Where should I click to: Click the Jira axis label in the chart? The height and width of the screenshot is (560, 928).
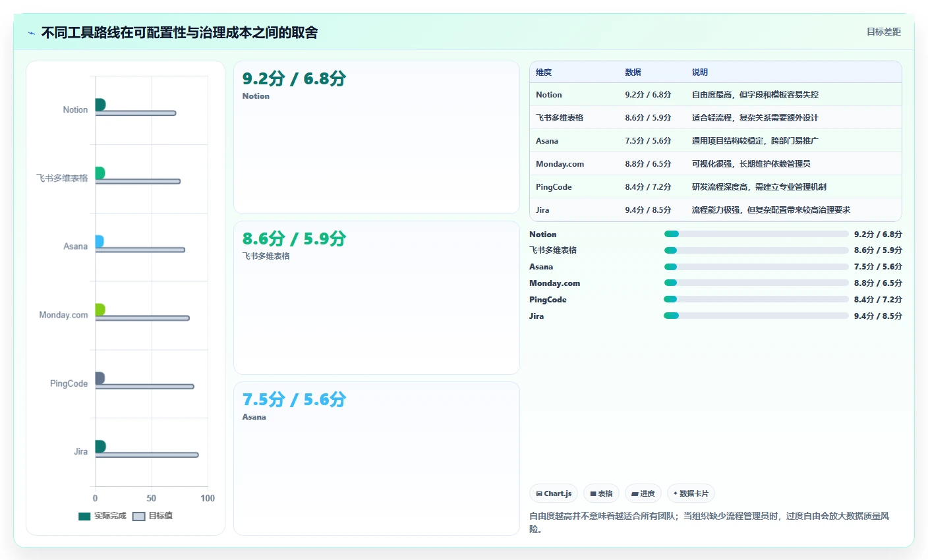[x=81, y=451]
